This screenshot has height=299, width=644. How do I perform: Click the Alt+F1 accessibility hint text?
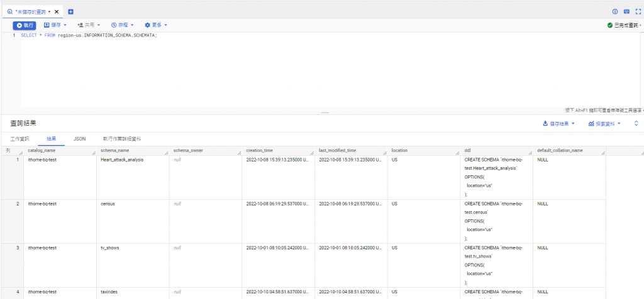pos(603,111)
